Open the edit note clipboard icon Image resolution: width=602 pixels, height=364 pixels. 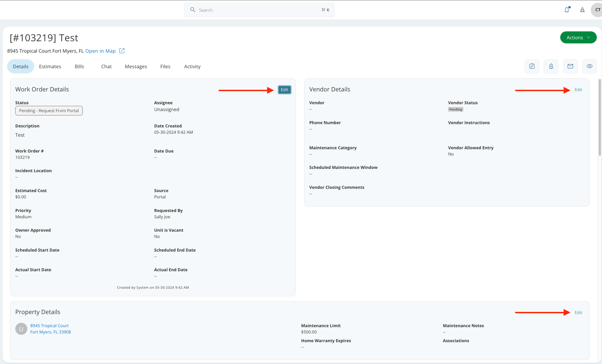click(532, 66)
